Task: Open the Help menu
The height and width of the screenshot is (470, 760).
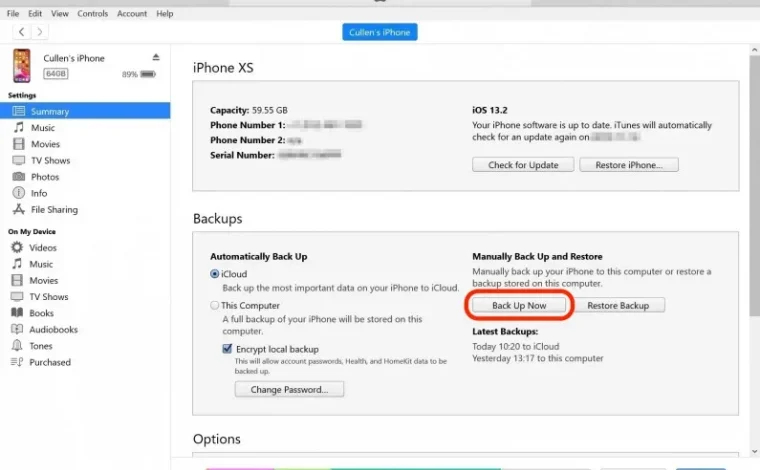Action: 165,14
